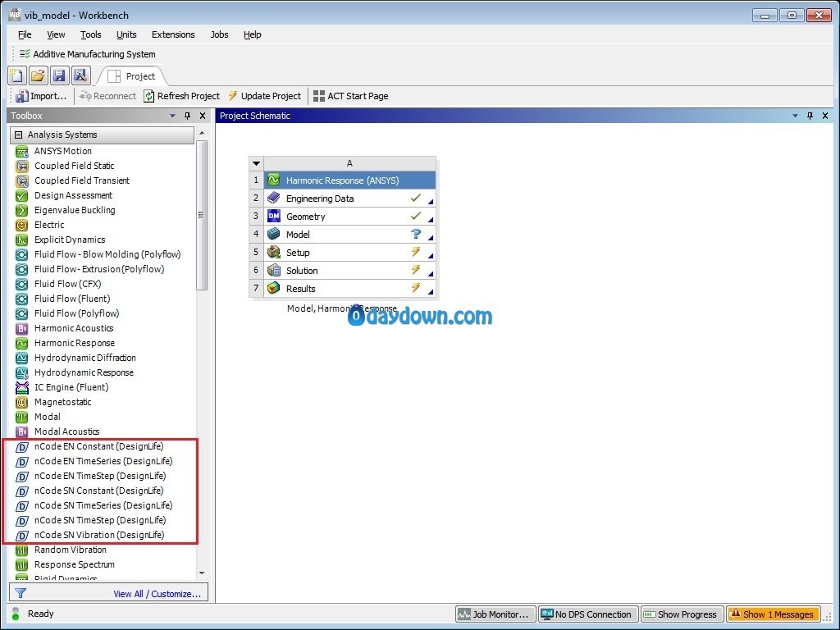Screen dimensions: 840x630
Task: Select ANSYS Motion in toolbox
Action: click(62, 151)
